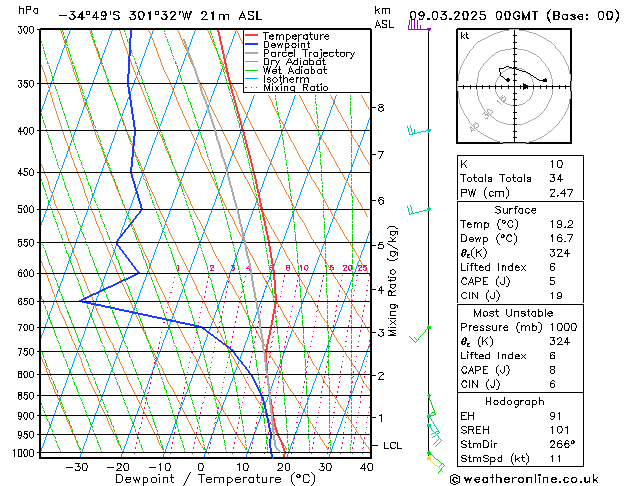
Task: Click the Surface CIN (J) value 19
Action: 556,296
